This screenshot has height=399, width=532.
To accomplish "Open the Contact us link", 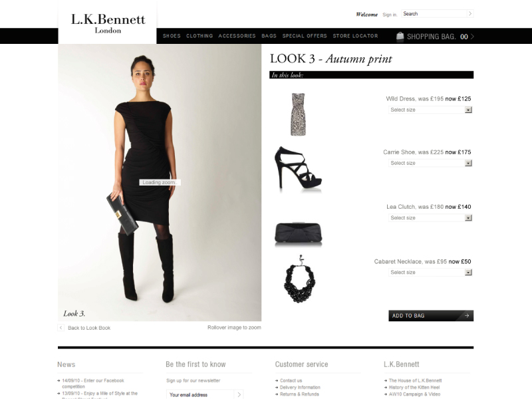I will 291,380.
